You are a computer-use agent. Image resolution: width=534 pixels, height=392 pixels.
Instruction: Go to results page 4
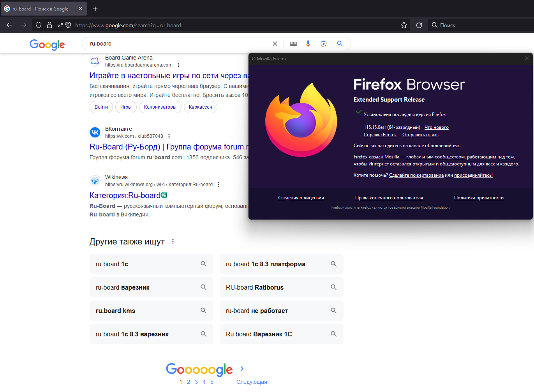204,382
